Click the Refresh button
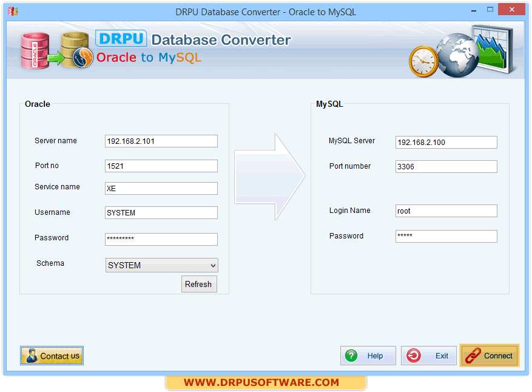The width and height of the screenshot is (532, 392). click(x=199, y=284)
